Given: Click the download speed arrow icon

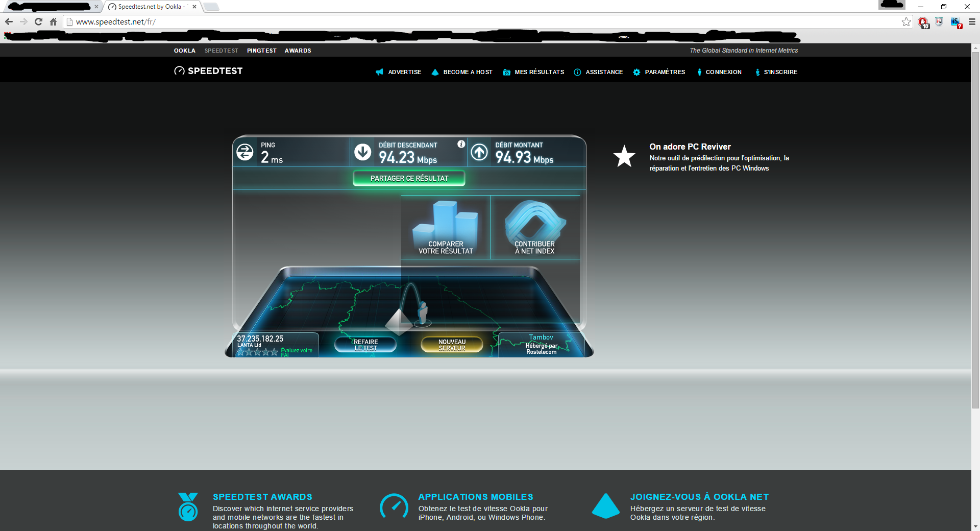Looking at the screenshot, I should coord(363,152).
